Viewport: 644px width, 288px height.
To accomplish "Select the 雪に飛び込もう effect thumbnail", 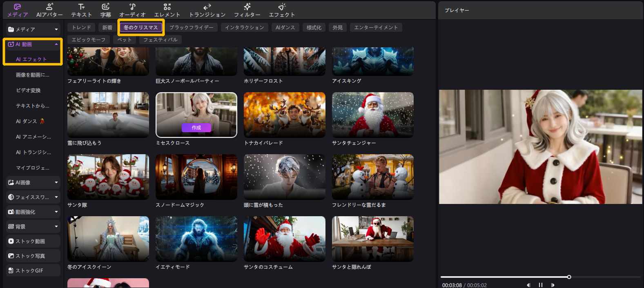I will (x=108, y=115).
